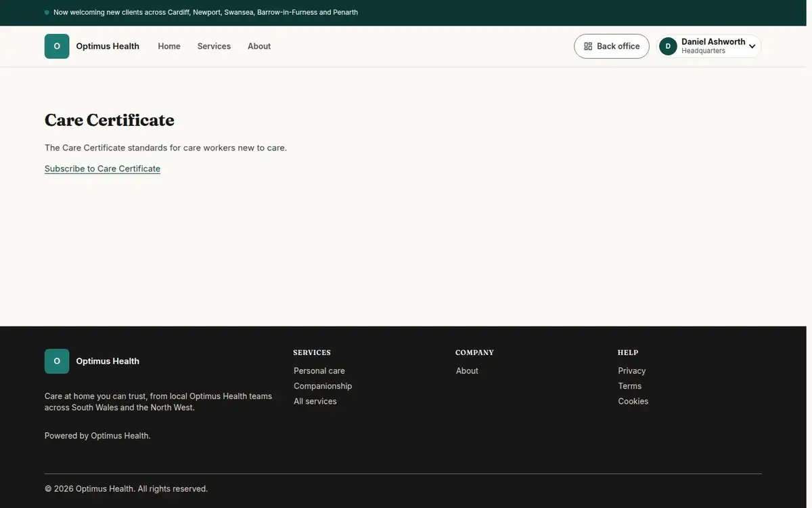
Task: Click the Care Certificate heading
Action: pyautogui.click(x=110, y=120)
